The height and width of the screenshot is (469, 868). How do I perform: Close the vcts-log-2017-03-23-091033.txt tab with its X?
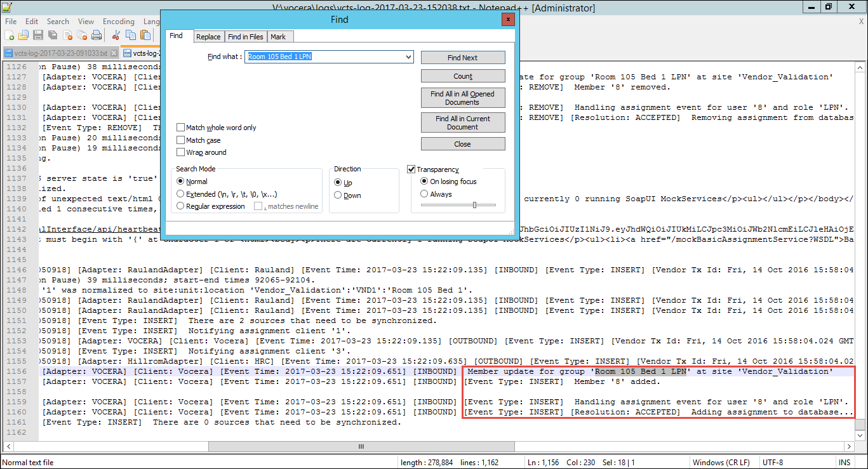click(114, 53)
